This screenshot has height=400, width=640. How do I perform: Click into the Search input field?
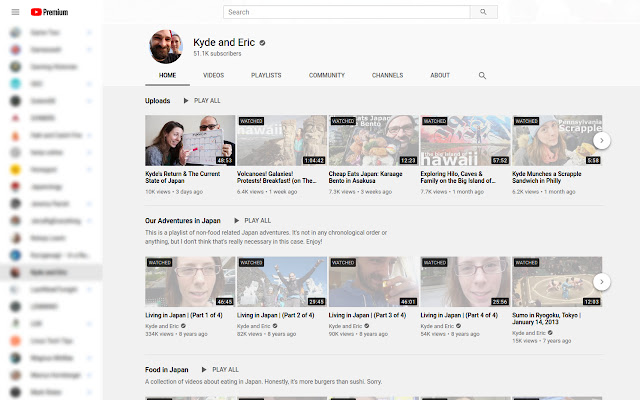click(347, 12)
